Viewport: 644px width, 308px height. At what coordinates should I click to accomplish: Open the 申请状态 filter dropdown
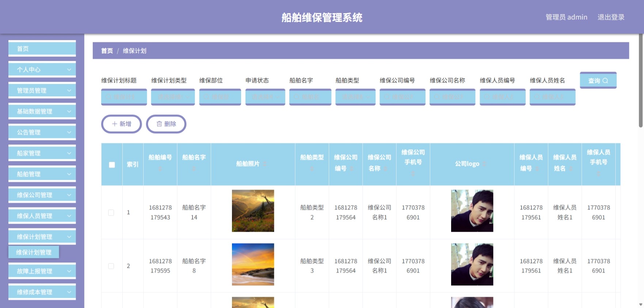coord(265,97)
